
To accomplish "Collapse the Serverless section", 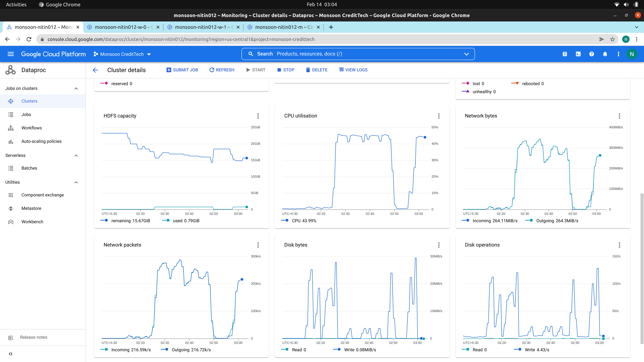I will click(76, 155).
